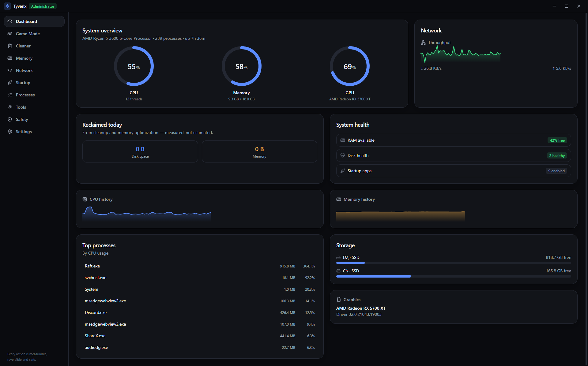Click the Graphics card icon

pos(339,300)
